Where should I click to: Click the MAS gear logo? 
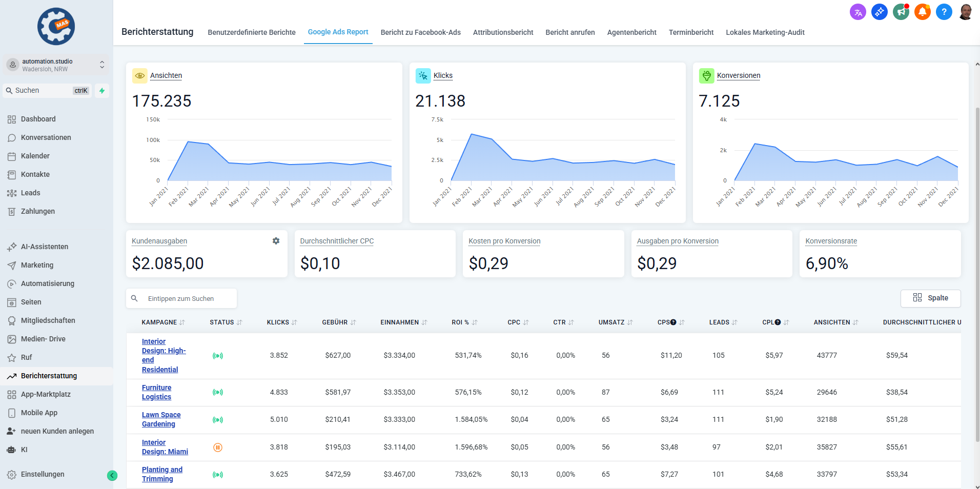coord(56,26)
